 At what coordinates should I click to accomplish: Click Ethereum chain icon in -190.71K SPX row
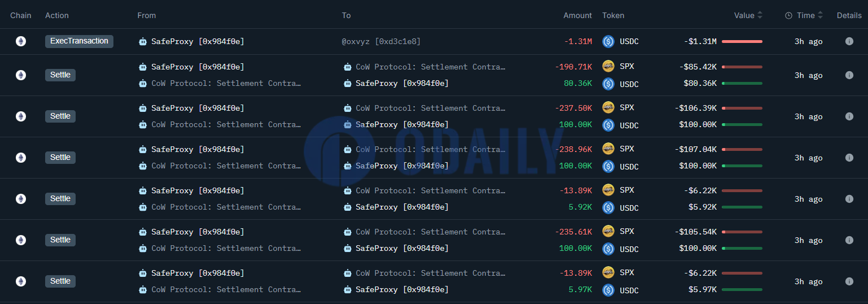coord(21,75)
